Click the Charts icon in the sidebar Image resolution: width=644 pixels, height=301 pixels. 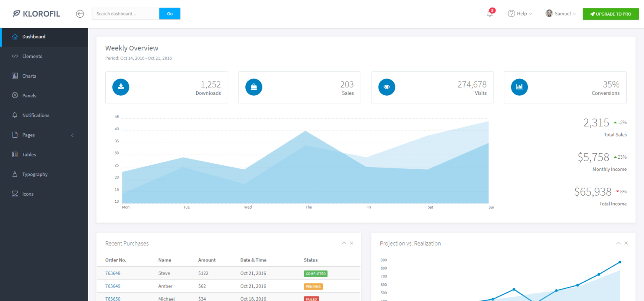click(x=14, y=76)
